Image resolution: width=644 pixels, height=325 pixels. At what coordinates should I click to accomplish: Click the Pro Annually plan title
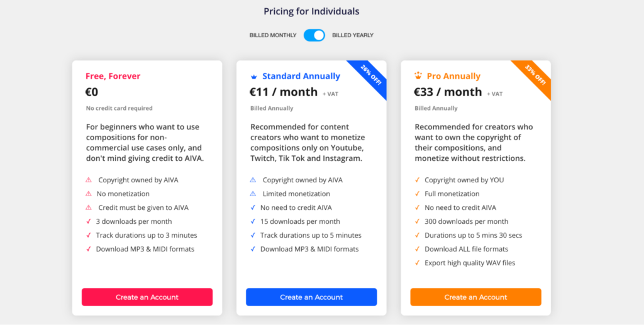[453, 76]
